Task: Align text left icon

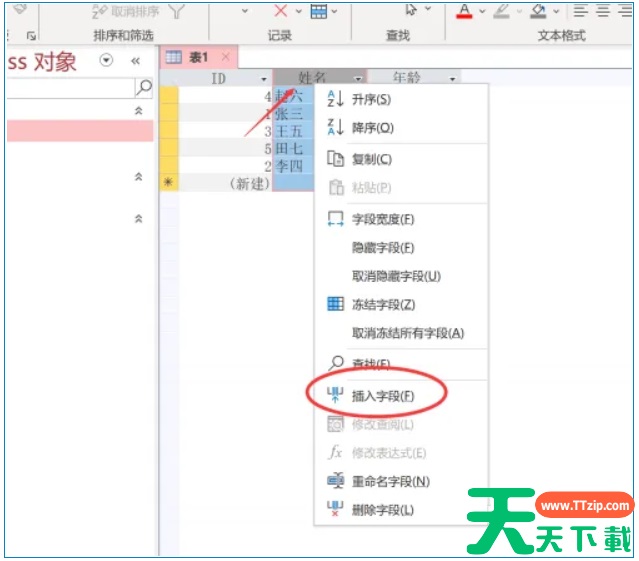Action: (x=581, y=11)
